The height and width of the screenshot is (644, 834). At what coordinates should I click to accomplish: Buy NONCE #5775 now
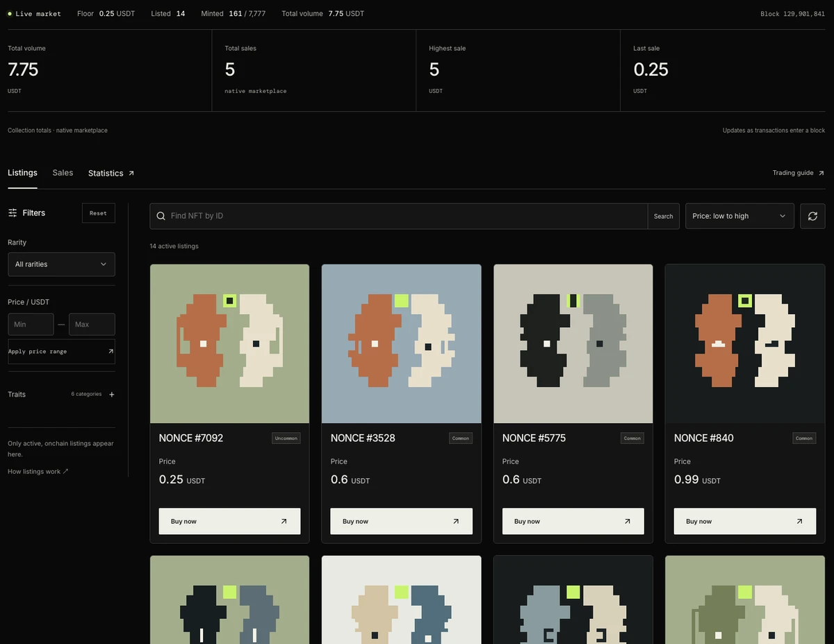tap(573, 521)
